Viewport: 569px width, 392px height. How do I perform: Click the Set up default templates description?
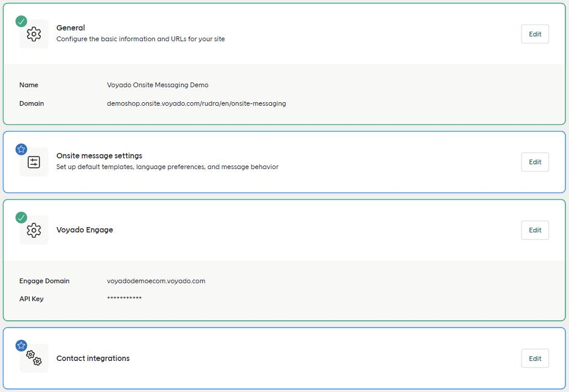tap(167, 167)
